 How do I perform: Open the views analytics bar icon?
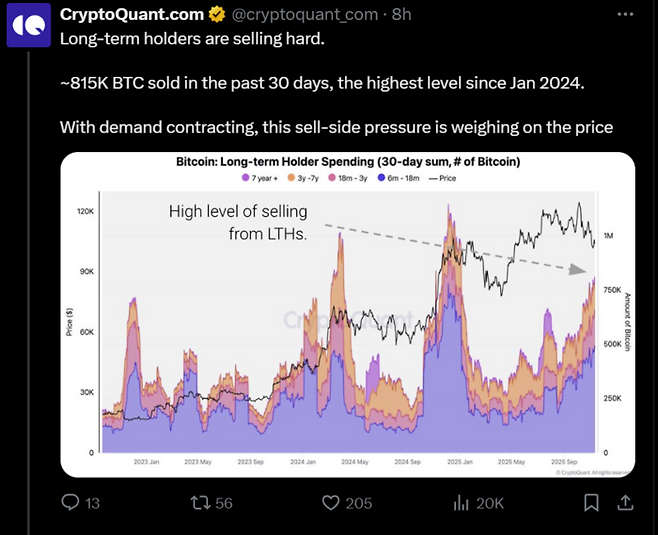click(x=463, y=502)
